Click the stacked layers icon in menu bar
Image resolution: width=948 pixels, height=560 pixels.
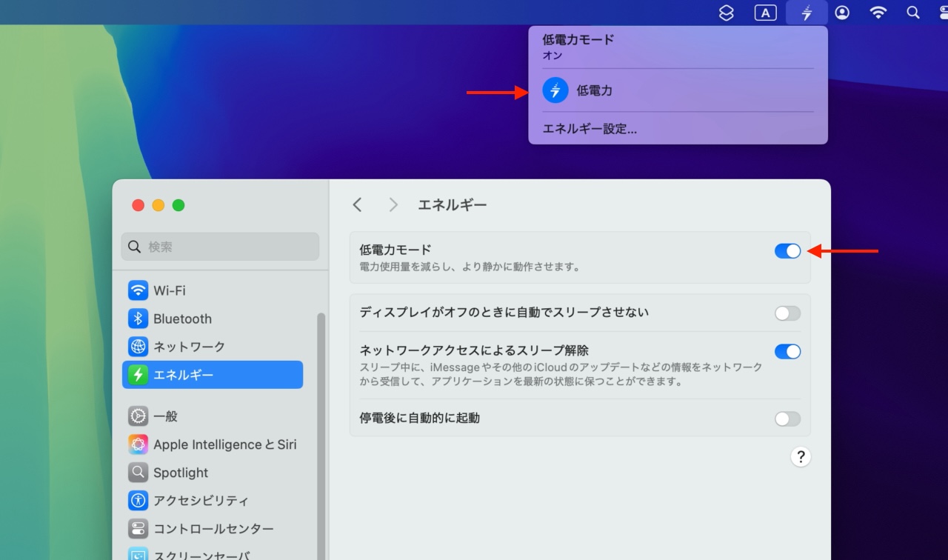coord(727,13)
